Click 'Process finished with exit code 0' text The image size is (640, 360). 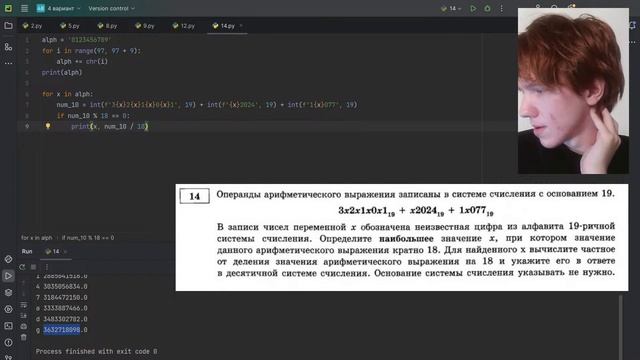coord(96,351)
